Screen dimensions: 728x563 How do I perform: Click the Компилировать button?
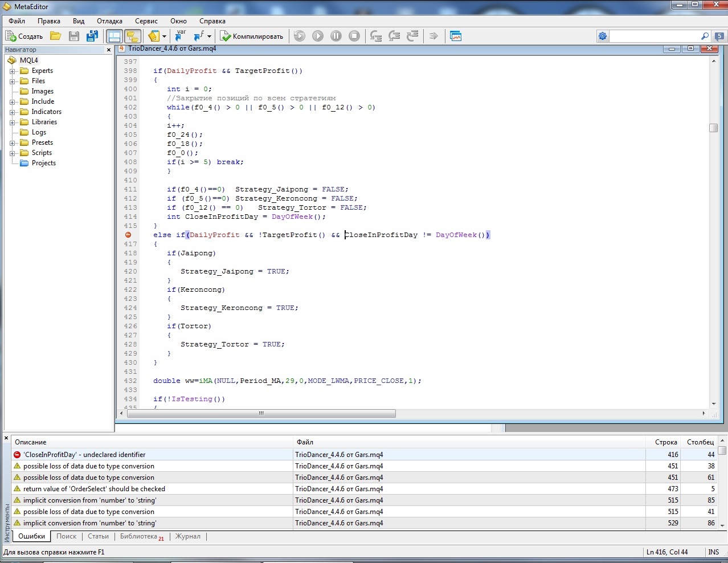tap(252, 36)
